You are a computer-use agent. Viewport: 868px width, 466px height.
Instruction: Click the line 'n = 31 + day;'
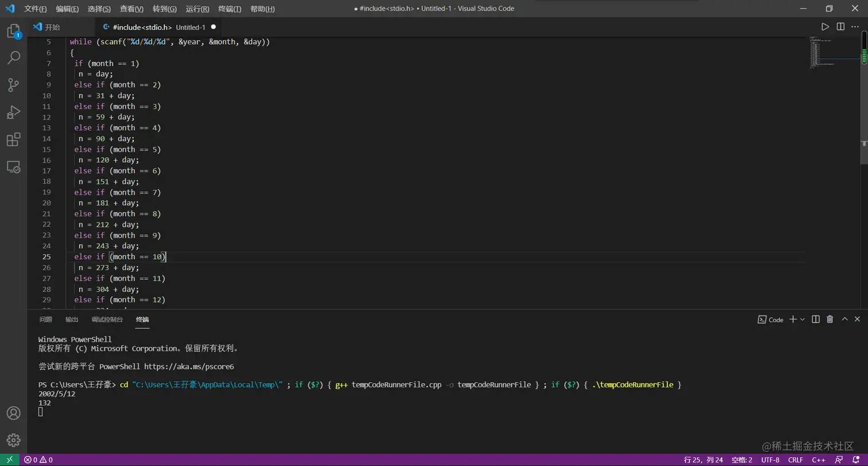pyautogui.click(x=107, y=95)
